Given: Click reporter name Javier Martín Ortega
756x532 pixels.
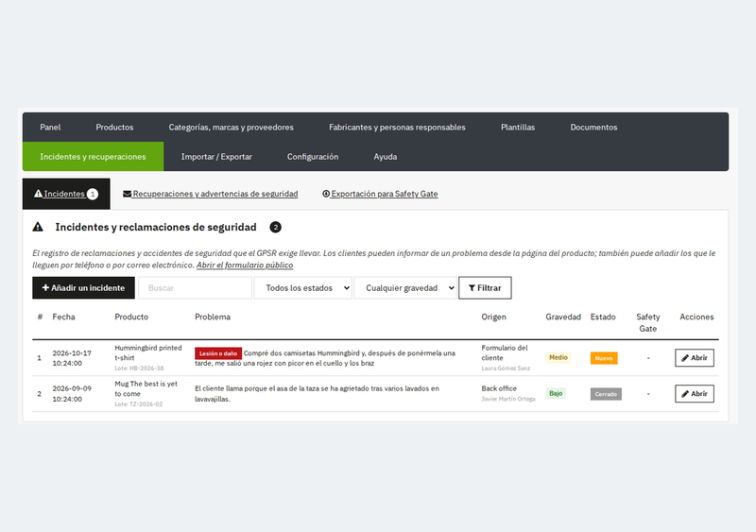Looking at the screenshot, I should pos(508,399).
